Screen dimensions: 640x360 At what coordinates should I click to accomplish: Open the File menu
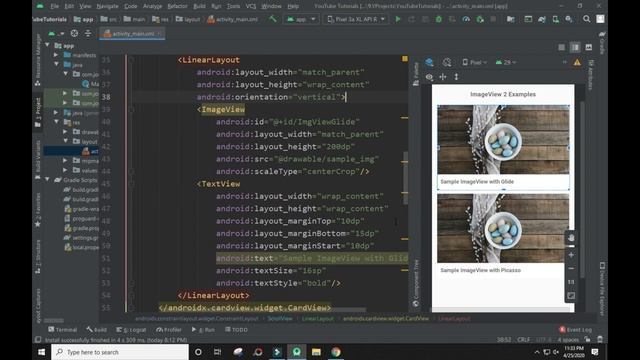[54, 6]
